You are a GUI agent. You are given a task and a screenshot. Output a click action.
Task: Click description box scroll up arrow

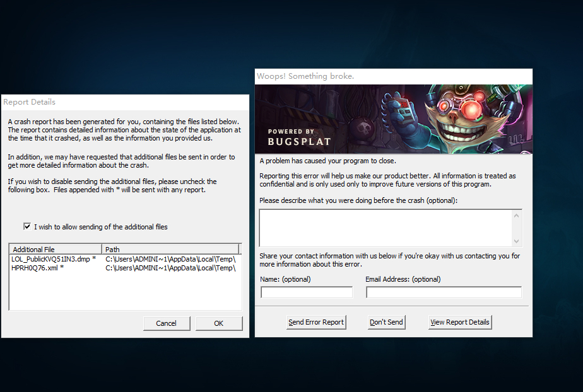(517, 216)
